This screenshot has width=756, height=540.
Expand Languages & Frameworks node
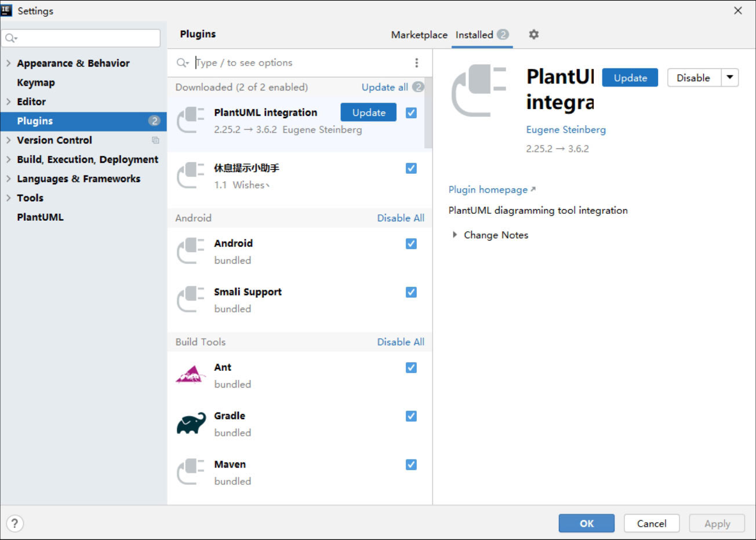8,178
